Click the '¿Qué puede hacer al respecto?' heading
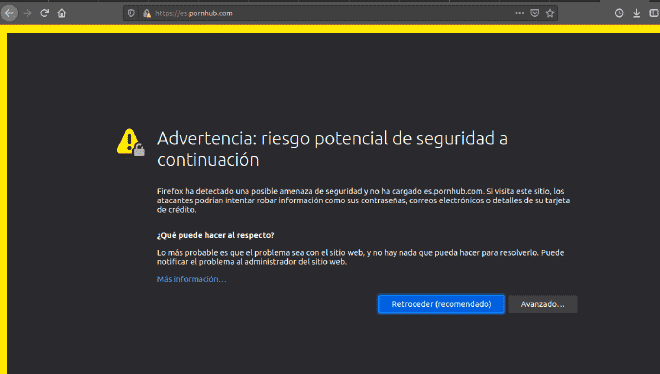 pyautogui.click(x=216, y=235)
